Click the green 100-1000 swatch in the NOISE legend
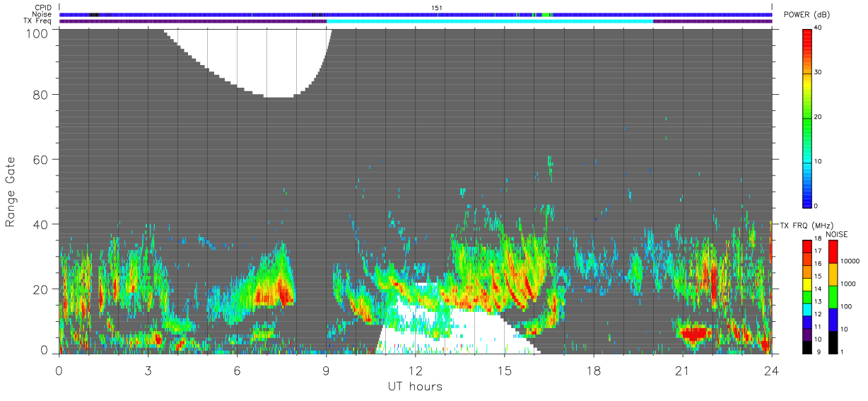The width and height of the screenshot is (868, 401). tap(832, 296)
